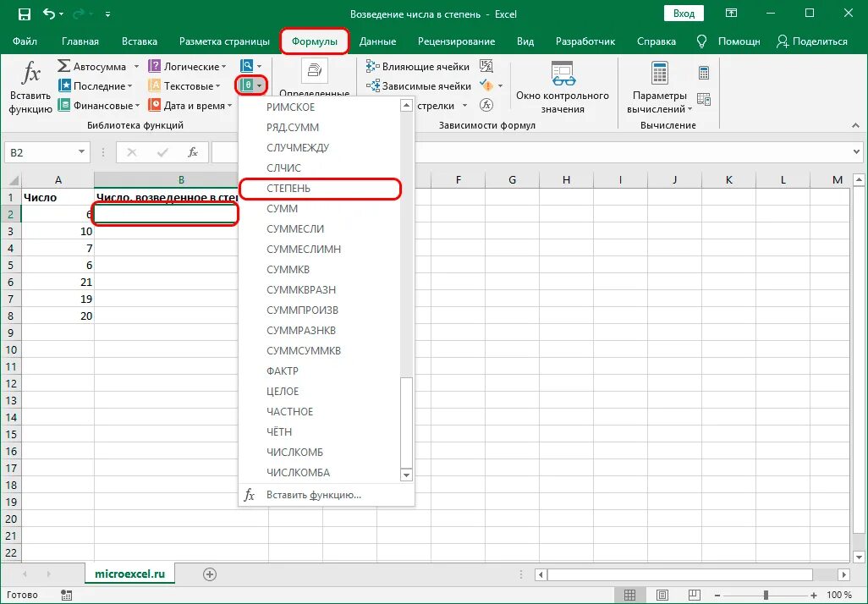This screenshot has width=868, height=604.
Task: Click the formula bar fx insert function icon
Action: (x=193, y=152)
